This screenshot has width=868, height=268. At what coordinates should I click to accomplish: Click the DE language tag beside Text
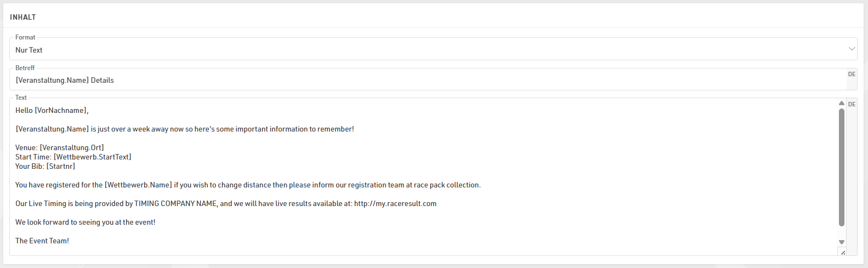click(852, 104)
